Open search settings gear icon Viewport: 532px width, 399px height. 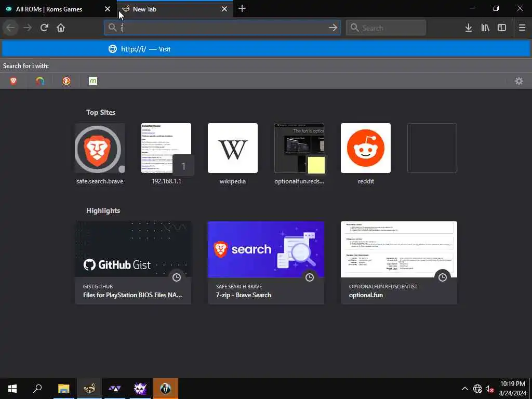[519, 81]
